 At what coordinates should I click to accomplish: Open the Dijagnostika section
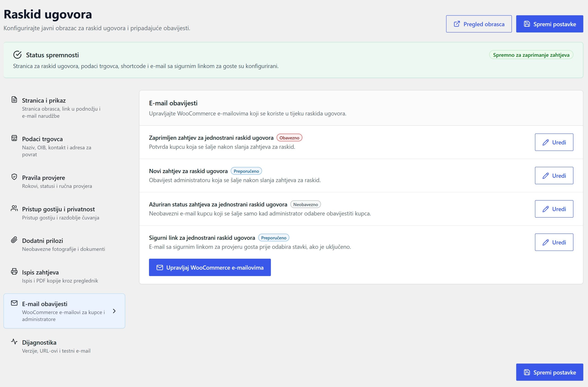click(x=64, y=346)
